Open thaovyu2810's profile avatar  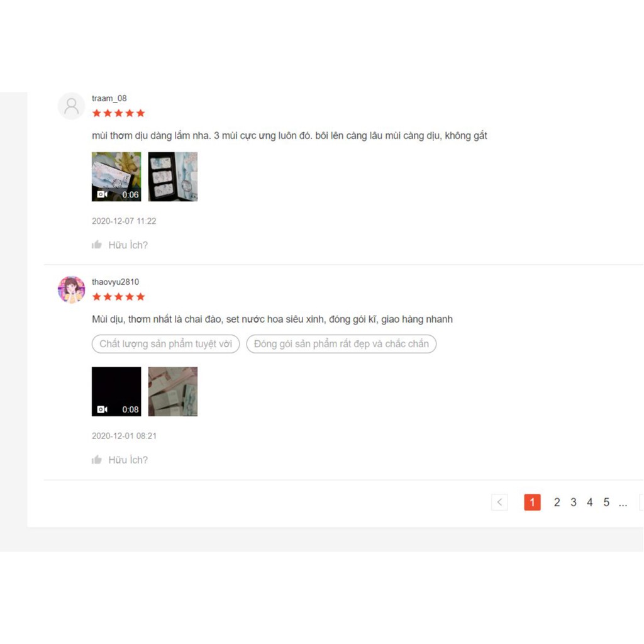pos(72,289)
